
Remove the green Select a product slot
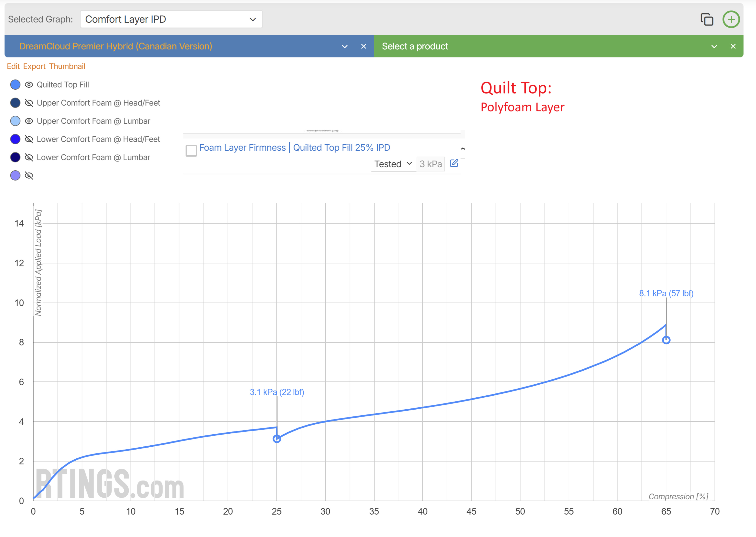click(733, 46)
